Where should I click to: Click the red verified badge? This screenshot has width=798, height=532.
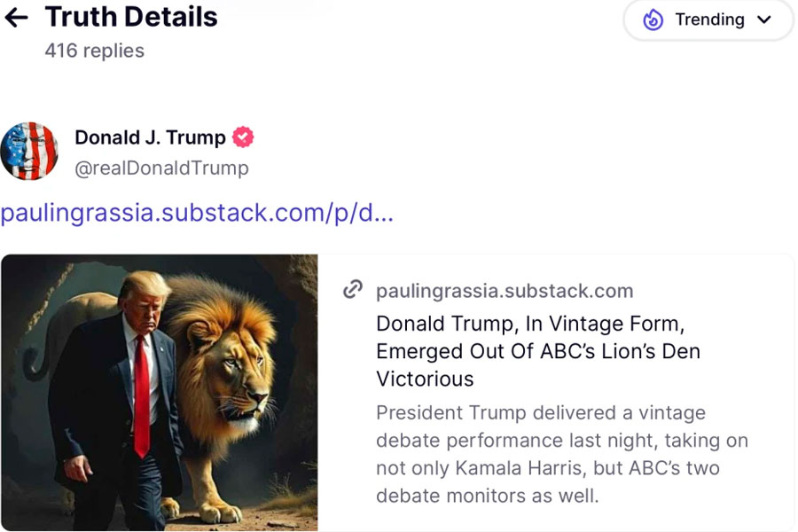tap(243, 137)
